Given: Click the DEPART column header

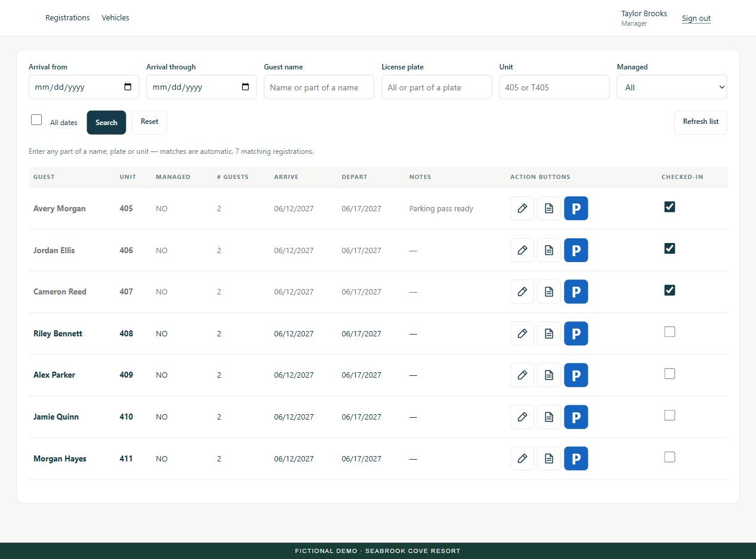Looking at the screenshot, I should click(x=355, y=177).
